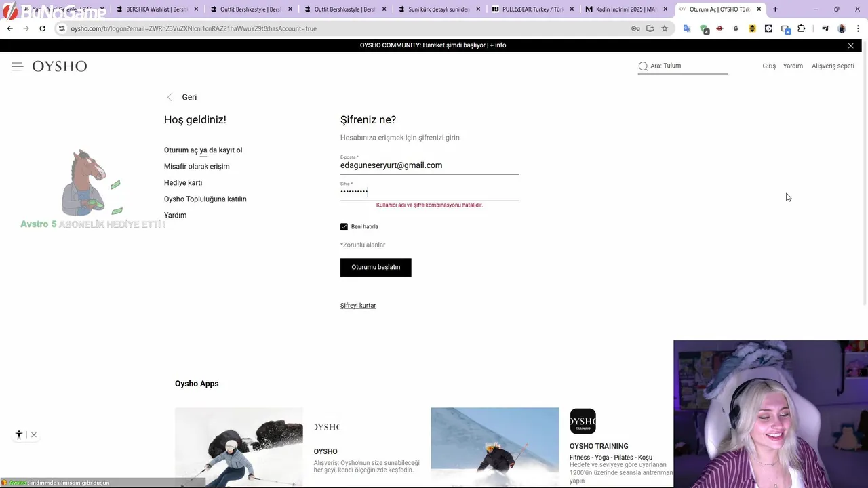Screen dimensions: 868x488
Task: Open Yardım in the top header
Action: click(x=793, y=66)
